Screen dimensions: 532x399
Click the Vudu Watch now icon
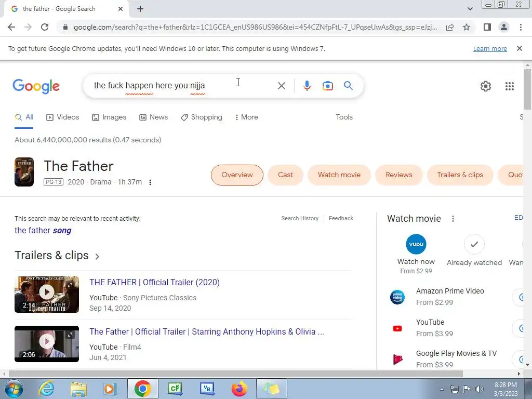(416, 244)
